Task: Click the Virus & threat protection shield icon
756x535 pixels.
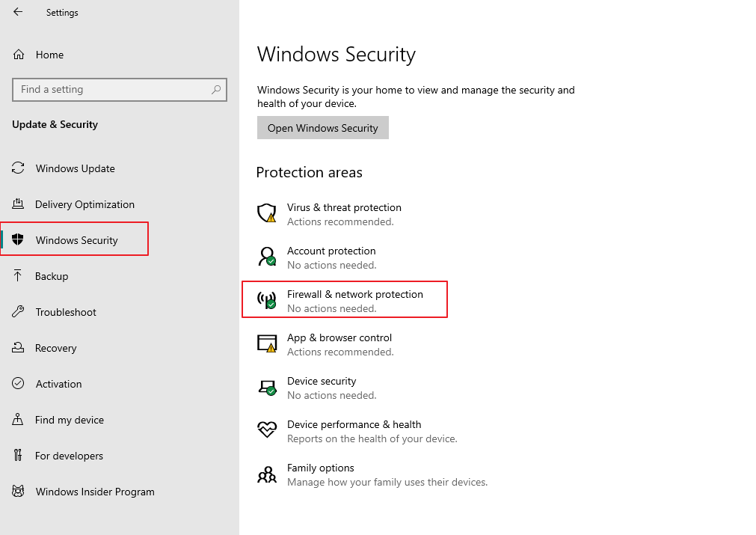Action: tap(266, 213)
